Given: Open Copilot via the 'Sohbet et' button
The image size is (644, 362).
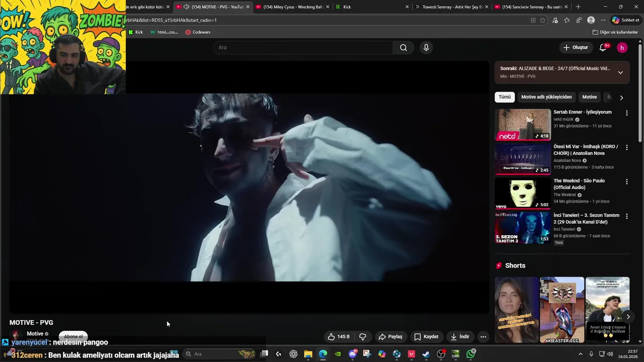Looking at the screenshot, I should coord(626,20).
